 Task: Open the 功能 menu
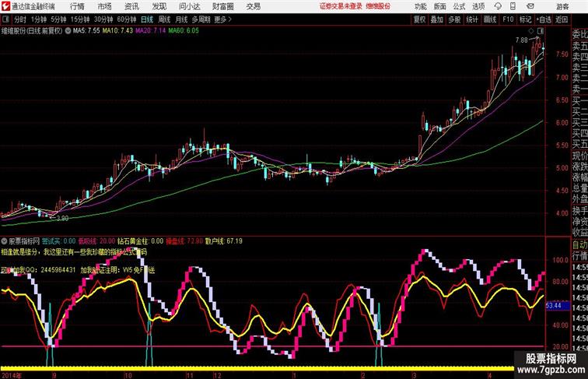coord(420,6)
